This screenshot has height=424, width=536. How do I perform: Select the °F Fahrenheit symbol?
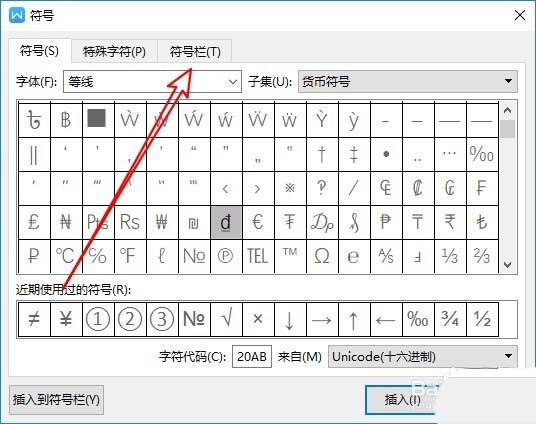coord(130,256)
